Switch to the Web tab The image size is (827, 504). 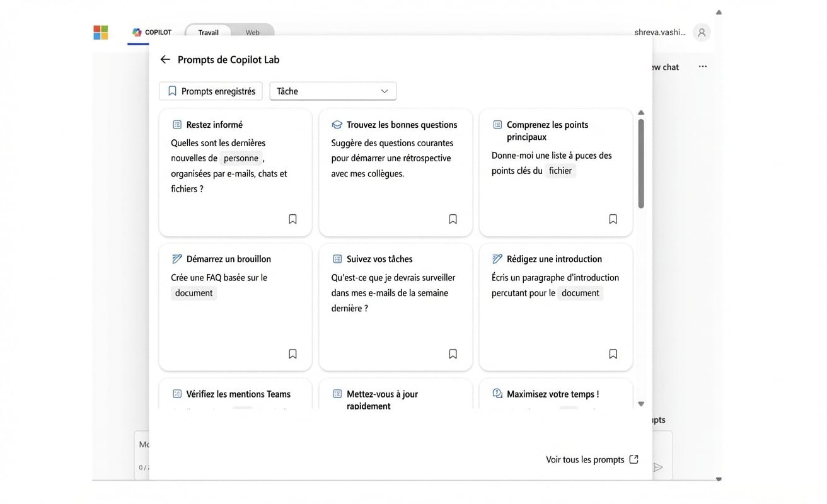tap(253, 33)
